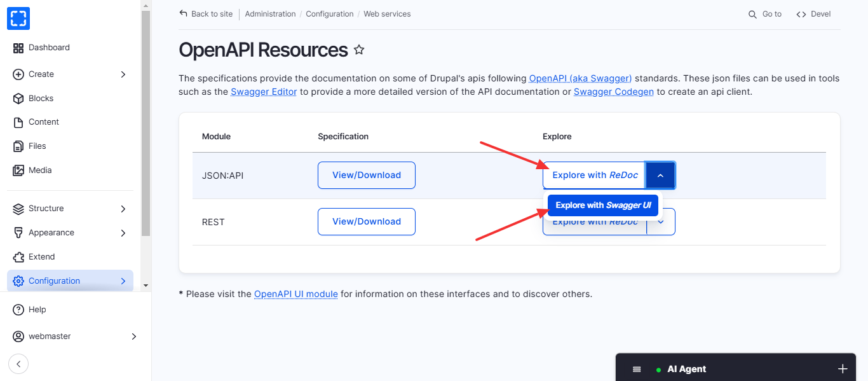Click the Dashboard grid icon
The width and height of the screenshot is (868, 381).
coord(18,48)
